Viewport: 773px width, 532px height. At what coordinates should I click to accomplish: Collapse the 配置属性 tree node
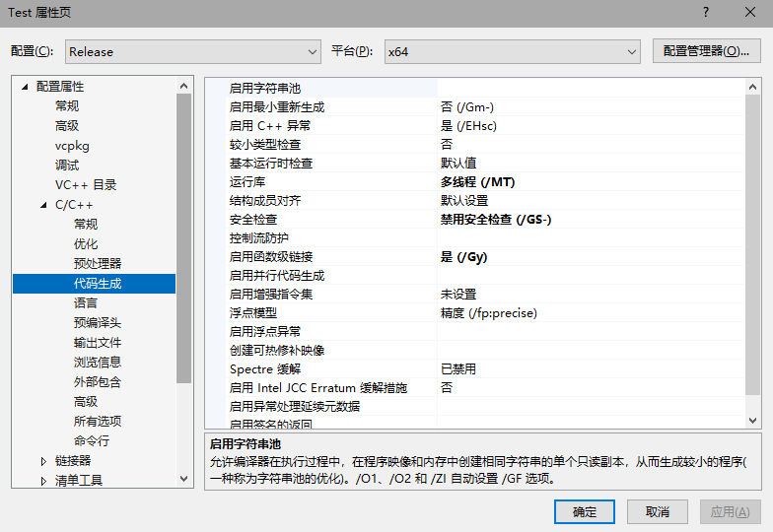coord(25,87)
